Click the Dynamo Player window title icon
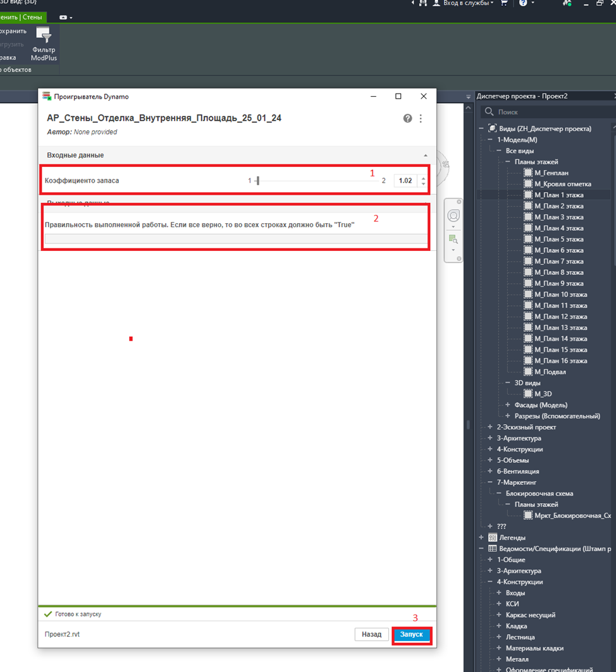This screenshot has height=672, width=616. 47,97
